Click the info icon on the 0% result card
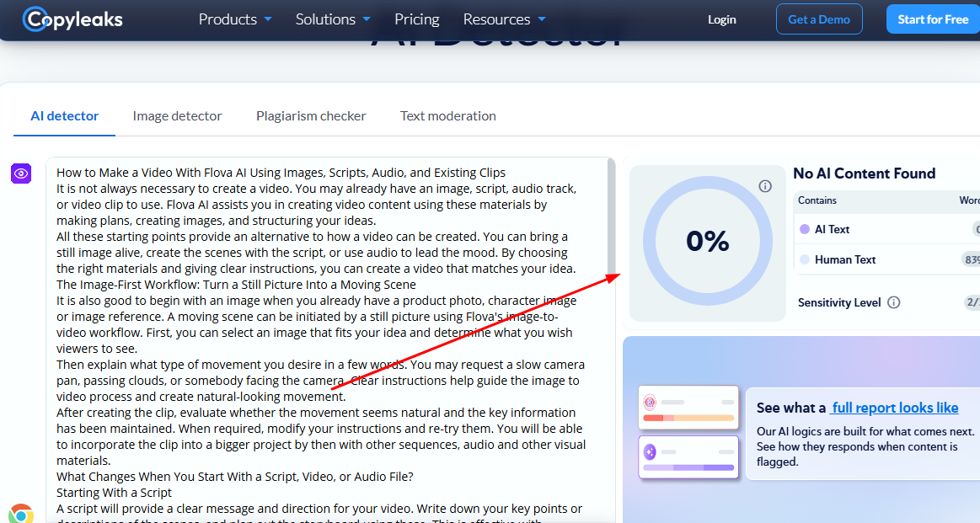 pyautogui.click(x=765, y=186)
